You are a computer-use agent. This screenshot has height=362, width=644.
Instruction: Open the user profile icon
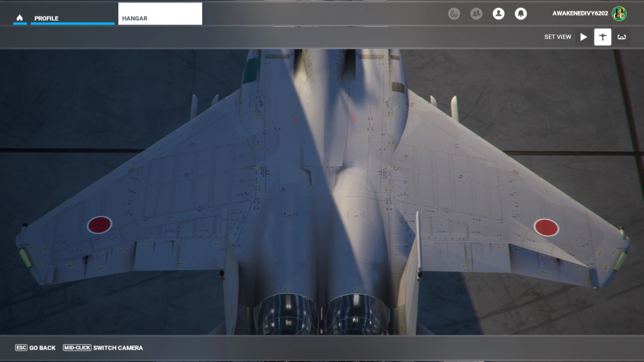(498, 14)
